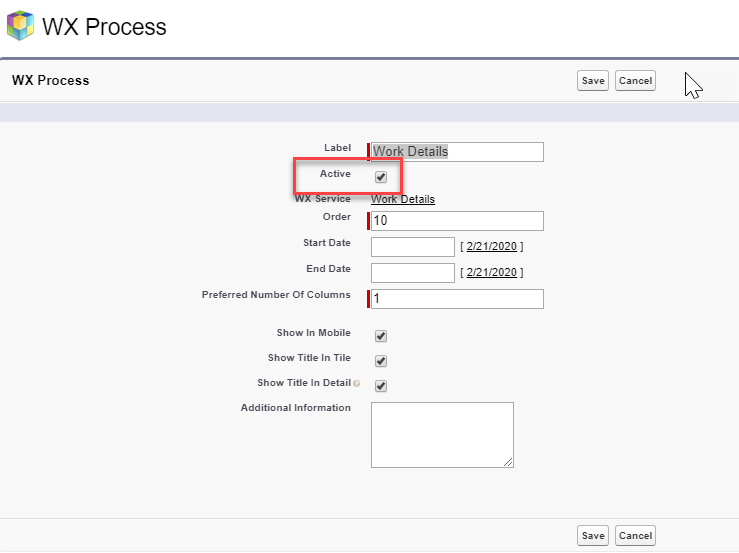Disable the Show Title In Detail checkbox
This screenshot has width=739, height=553.
coord(381,386)
